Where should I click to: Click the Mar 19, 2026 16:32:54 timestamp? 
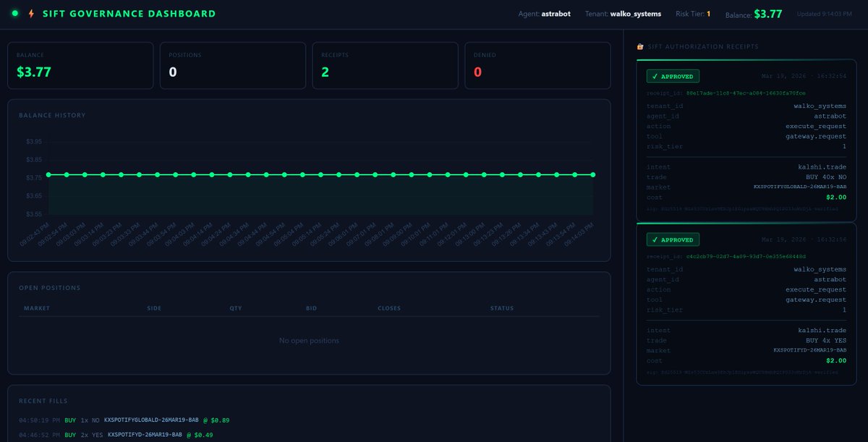click(x=804, y=76)
